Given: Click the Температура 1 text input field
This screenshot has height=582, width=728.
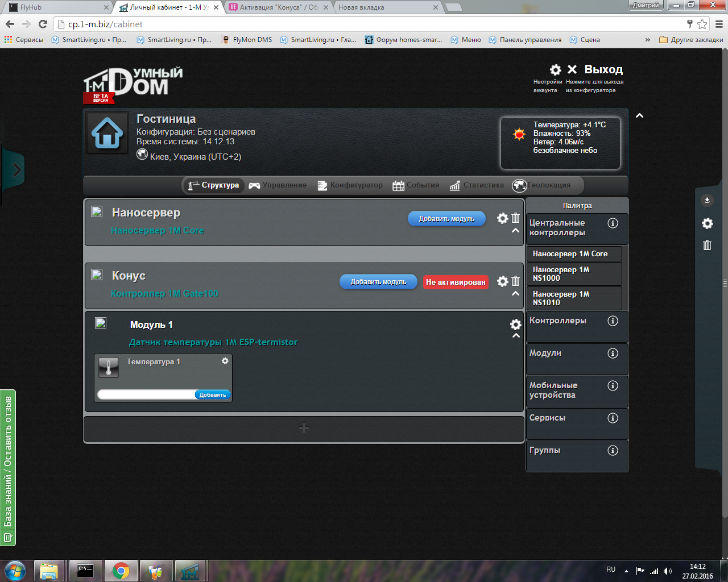Looking at the screenshot, I should click(147, 394).
